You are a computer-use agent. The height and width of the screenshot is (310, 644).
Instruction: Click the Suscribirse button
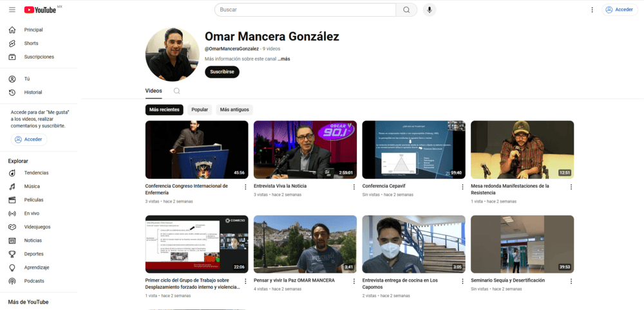222,72
